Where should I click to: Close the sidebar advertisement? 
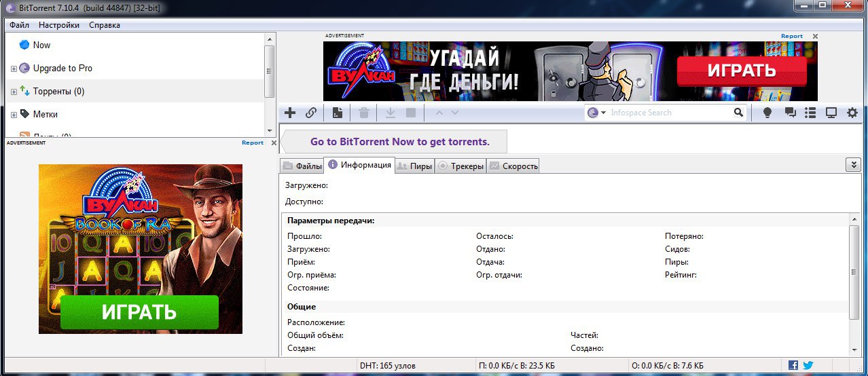(x=274, y=143)
